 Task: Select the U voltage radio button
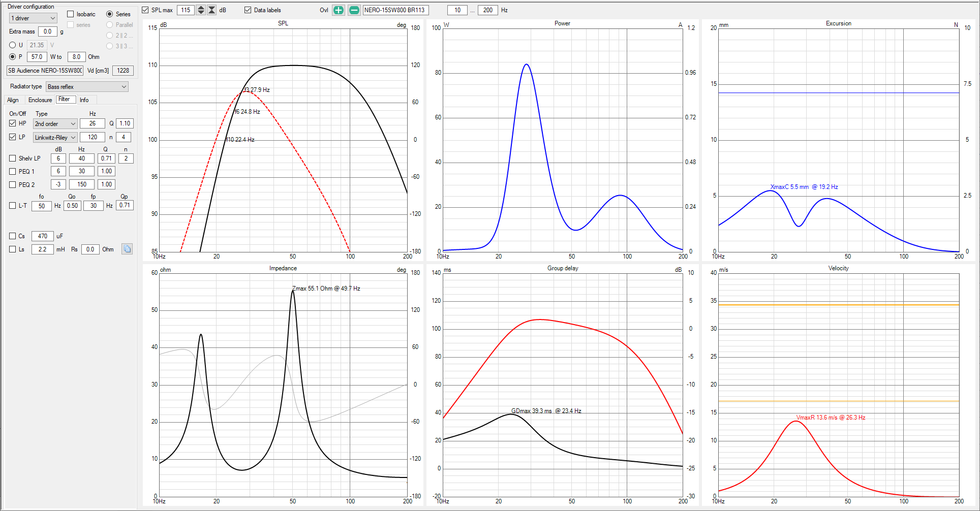13,45
